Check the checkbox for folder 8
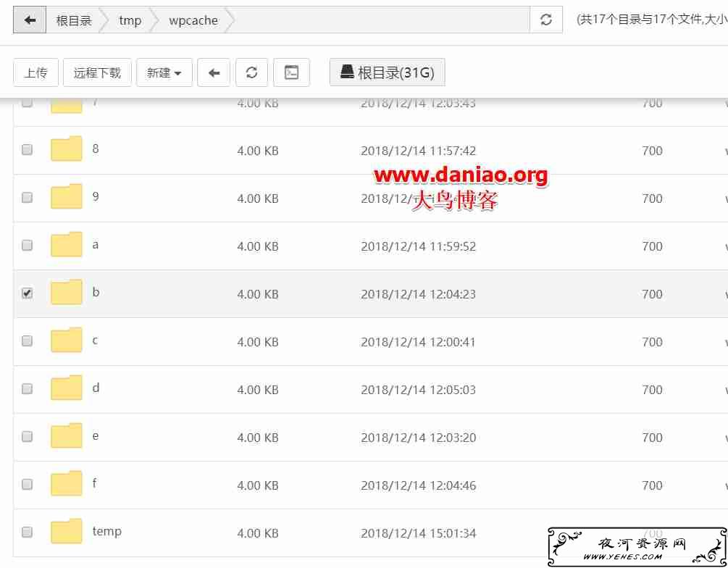Screen dimensions: 728x568 27,149
